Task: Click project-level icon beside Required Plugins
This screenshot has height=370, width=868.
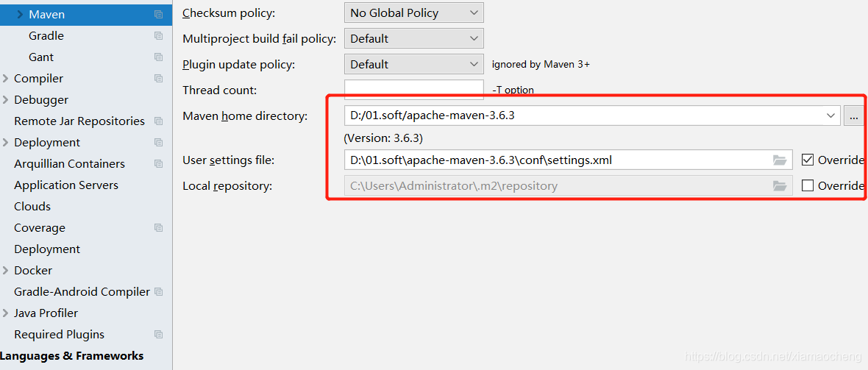Action: 158,335
